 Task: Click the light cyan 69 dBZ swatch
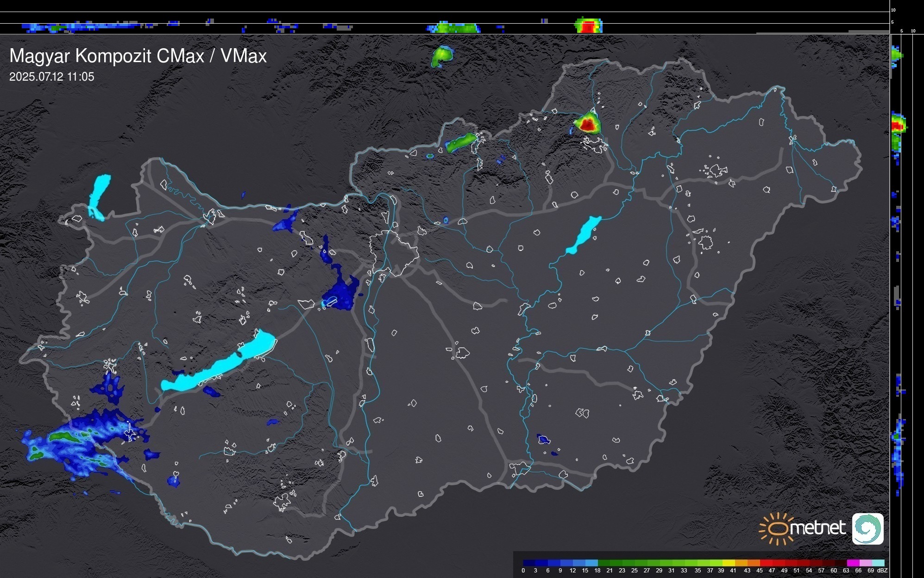pyautogui.click(x=878, y=563)
